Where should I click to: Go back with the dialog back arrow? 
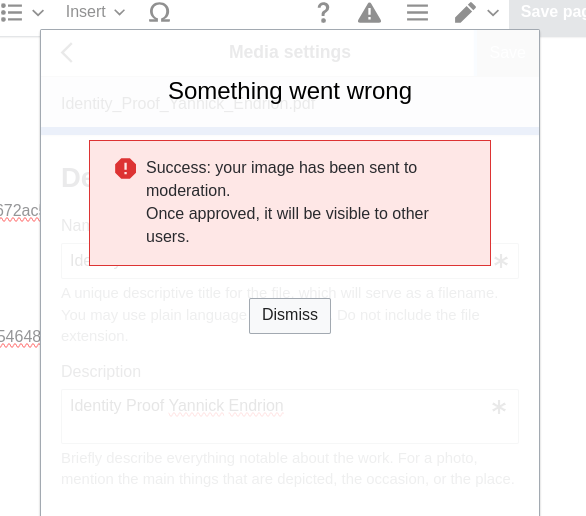67,52
